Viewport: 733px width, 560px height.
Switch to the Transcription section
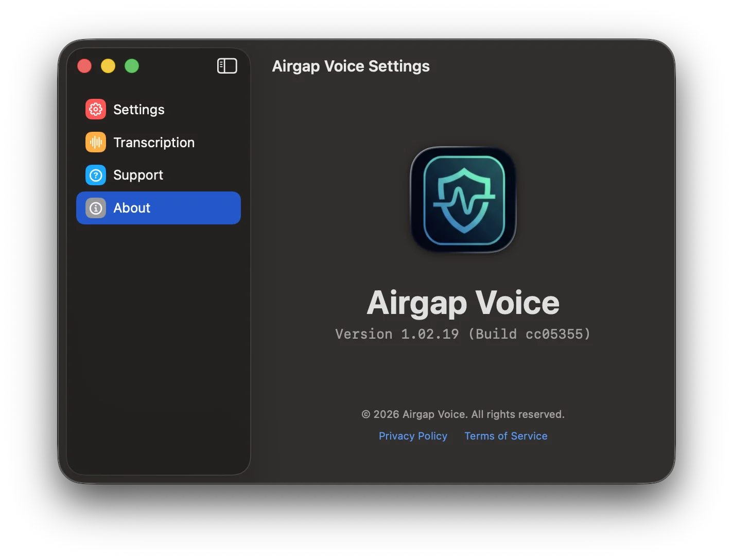(154, 143)
